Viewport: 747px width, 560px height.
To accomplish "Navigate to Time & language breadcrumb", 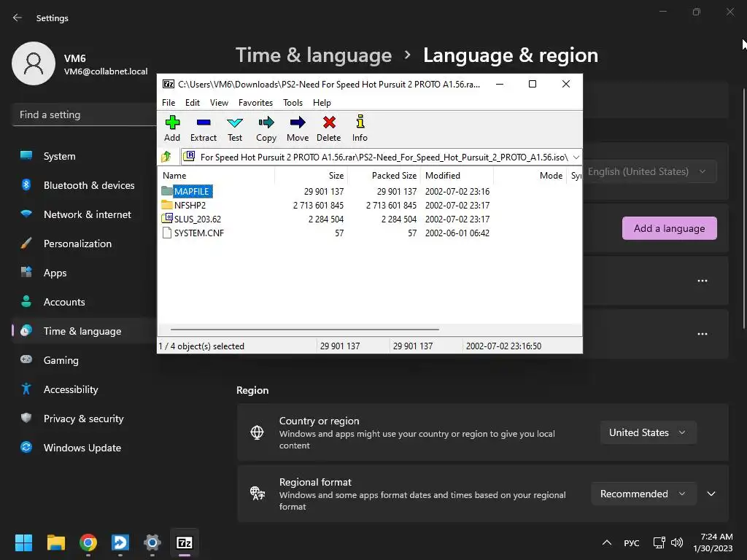I will (314, 55).
